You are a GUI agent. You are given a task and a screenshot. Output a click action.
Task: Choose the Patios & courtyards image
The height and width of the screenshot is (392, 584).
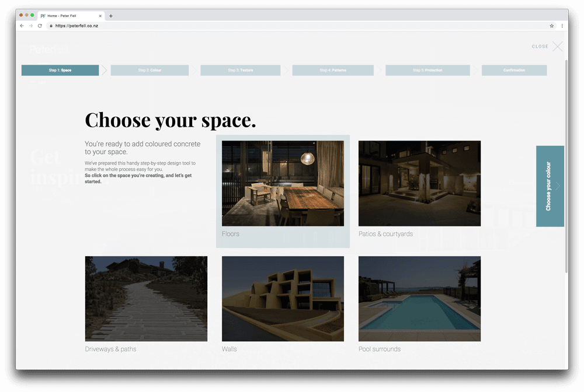pos(419,183)
